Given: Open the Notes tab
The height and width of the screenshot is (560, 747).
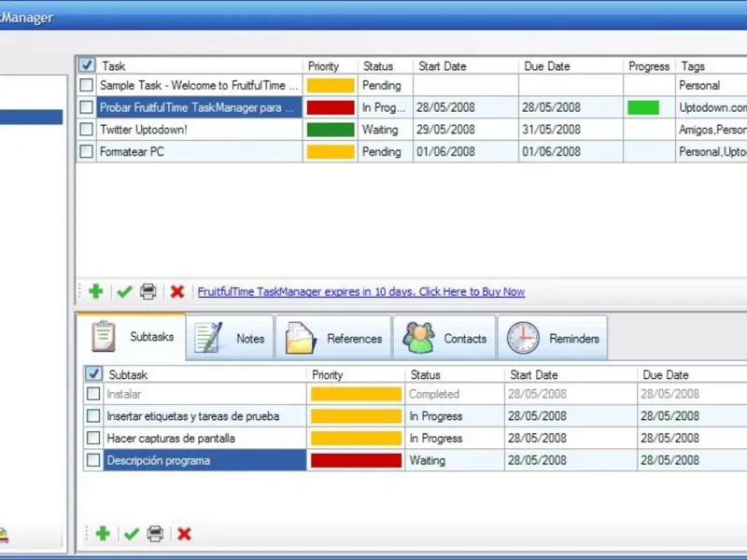Looking at the screenshot, I should click(230, 338).
